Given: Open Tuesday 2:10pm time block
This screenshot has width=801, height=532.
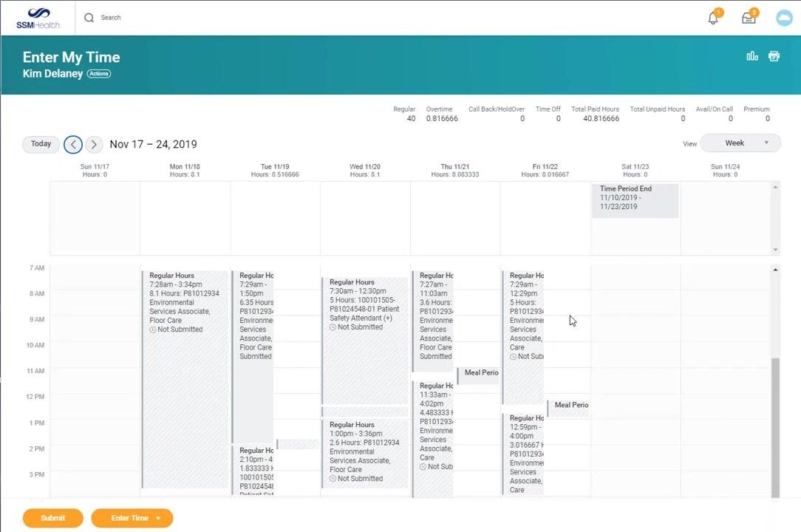Looking at the screenshot, I should [253, 470].
